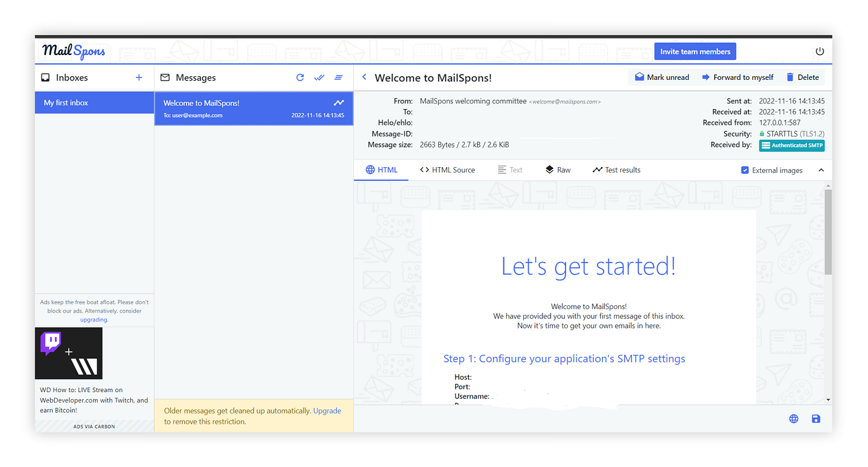
Task: Toggle External images checkbox
Action: [x=745, y=170]
